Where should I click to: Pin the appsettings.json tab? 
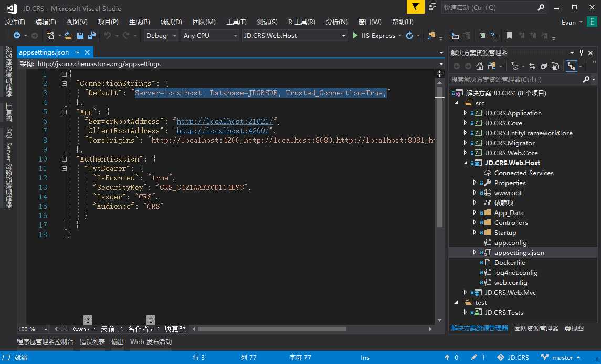tap(78, 52)
